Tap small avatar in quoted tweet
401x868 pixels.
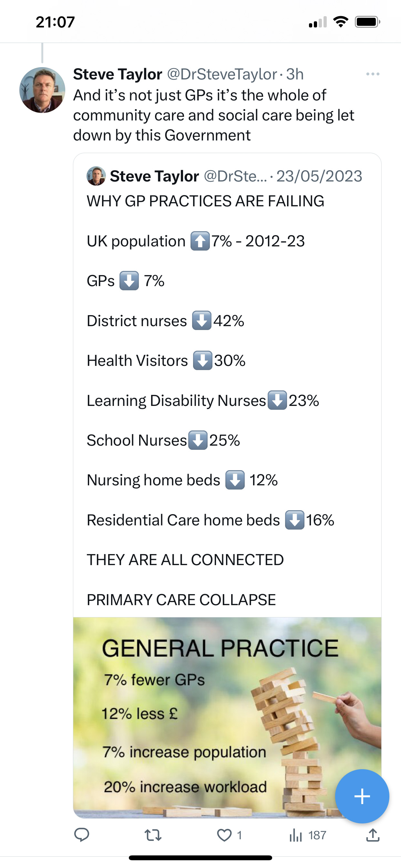tap(96, 176)
